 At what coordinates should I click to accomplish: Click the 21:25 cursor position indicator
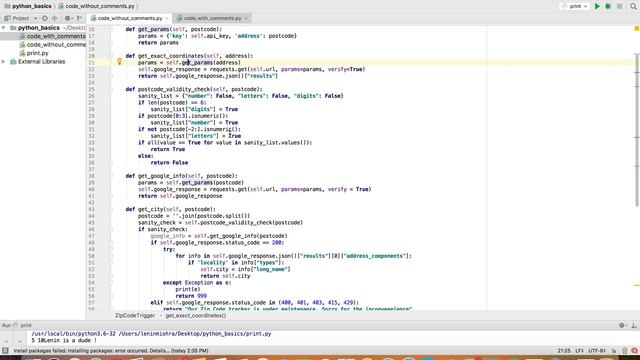pyautogui.click(x=564, y=351)
